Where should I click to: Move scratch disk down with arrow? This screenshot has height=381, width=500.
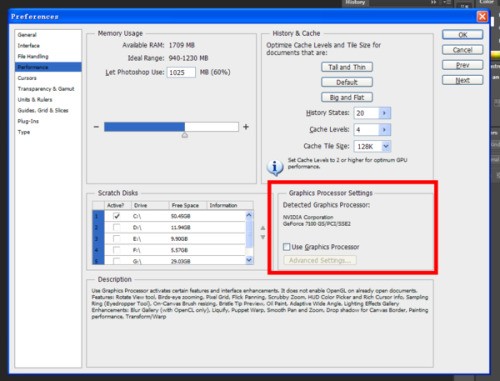[263, 237]
